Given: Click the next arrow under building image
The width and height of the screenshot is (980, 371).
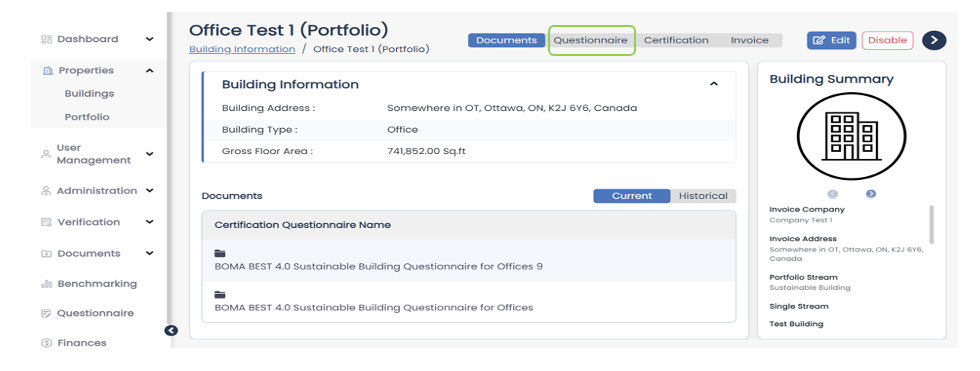Looking at the screenshot, I should pyautogui.click(x=871, y=194).
